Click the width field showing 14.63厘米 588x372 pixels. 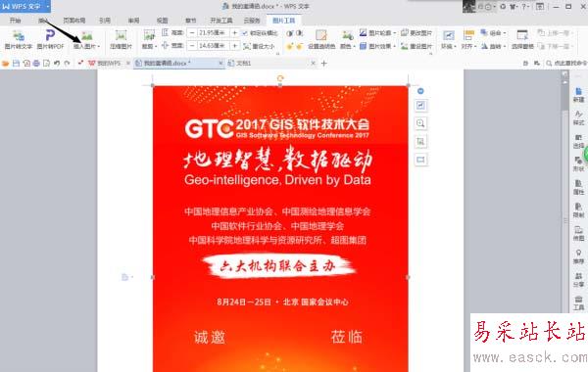pyautogui.click(x=213, y=46)
